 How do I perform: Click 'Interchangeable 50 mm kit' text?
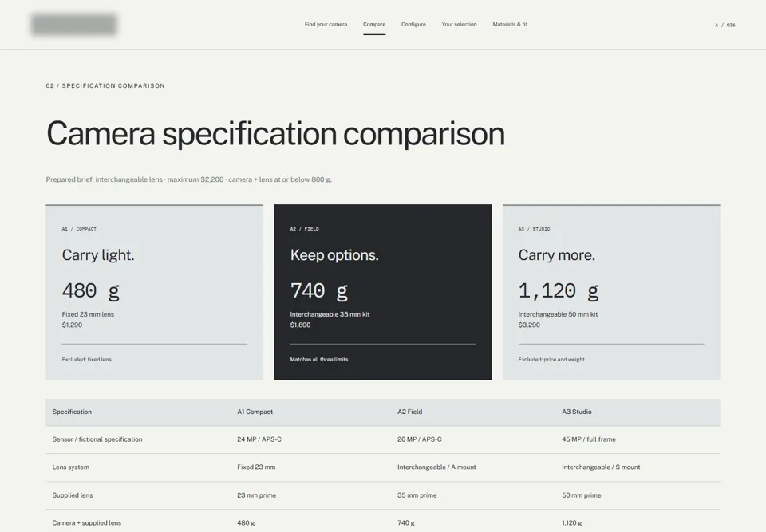pyautogui.click(x=558, y=314)
